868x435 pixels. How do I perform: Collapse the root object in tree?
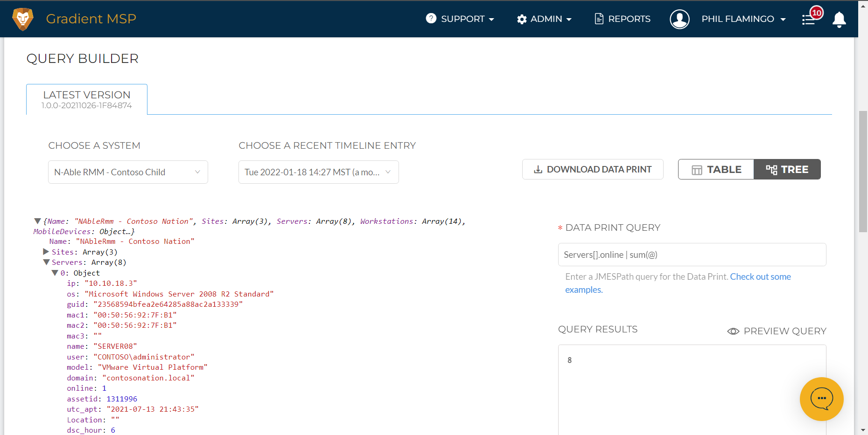pos(37,221)
